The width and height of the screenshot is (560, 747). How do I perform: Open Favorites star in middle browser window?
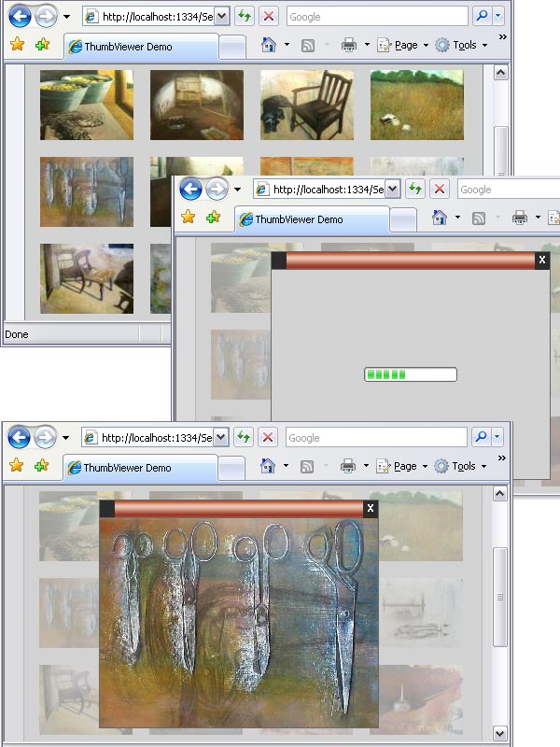pyautogui.click(x=189, y=218)
